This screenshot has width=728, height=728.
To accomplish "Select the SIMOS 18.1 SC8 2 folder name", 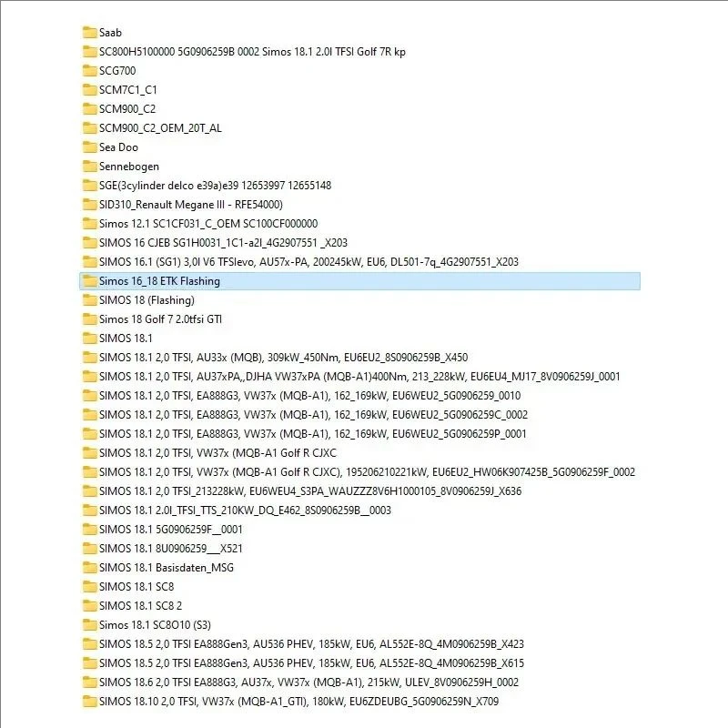I will (141, 605).
